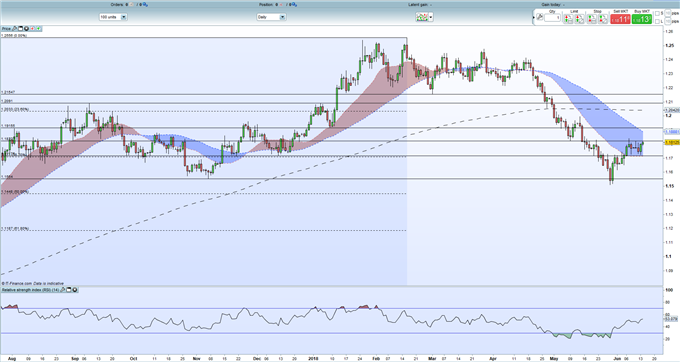Click the red Sell MKT button
The height and width of the screenshot is (362, 680).
[620, 19]
